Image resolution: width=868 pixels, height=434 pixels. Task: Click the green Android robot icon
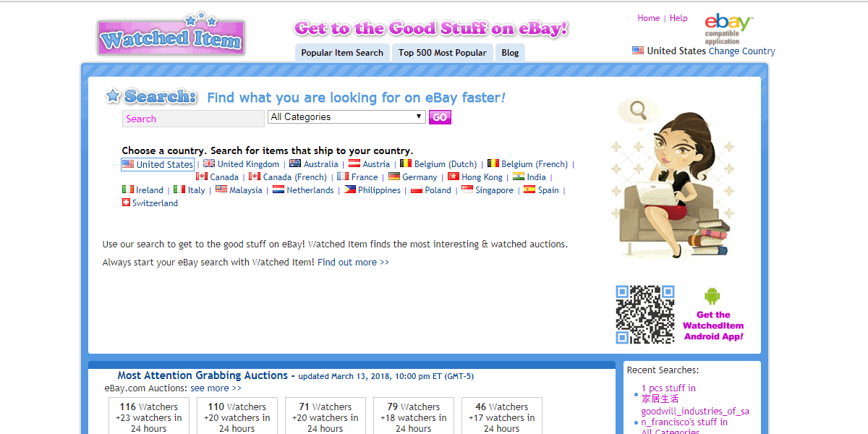712,295
